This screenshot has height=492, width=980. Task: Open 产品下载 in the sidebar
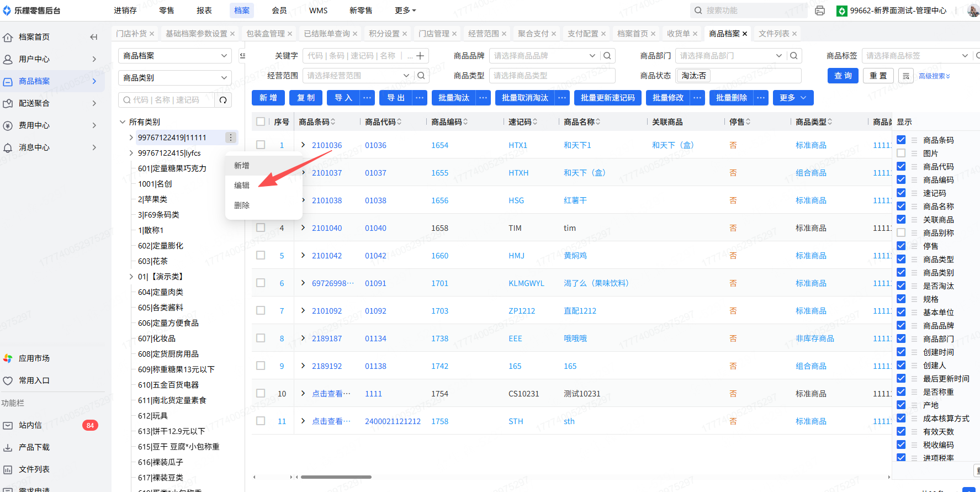click(34, 447)
